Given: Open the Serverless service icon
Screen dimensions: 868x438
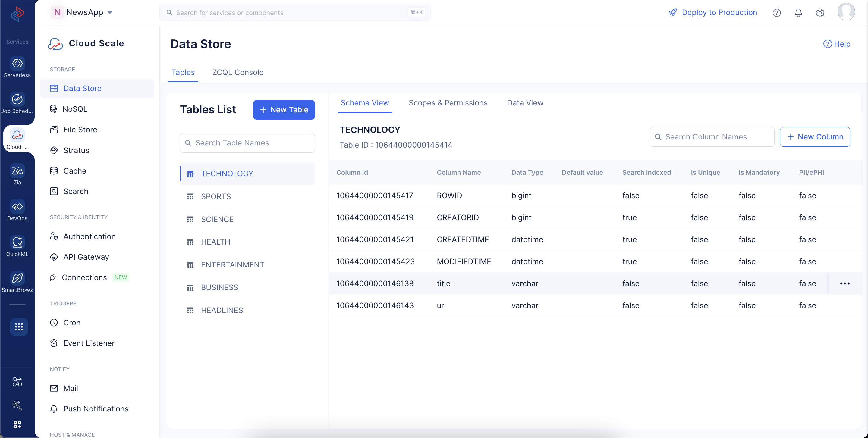Looking at the screenshot, I should (17, 63).
